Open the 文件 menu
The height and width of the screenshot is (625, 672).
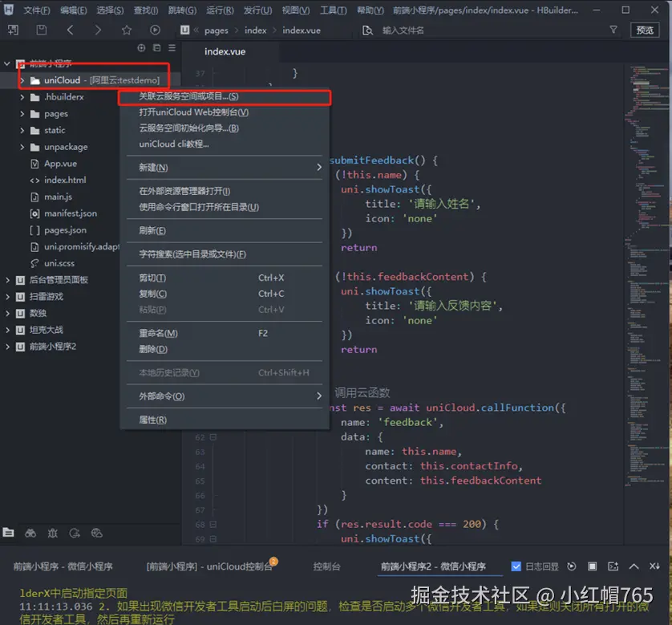(36, 10)
